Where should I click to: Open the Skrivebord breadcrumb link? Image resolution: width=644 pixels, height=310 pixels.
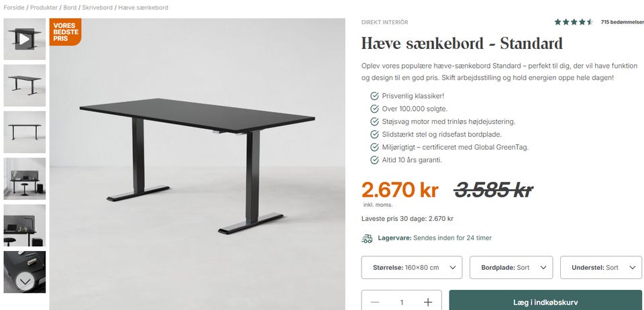coord(97,7)
